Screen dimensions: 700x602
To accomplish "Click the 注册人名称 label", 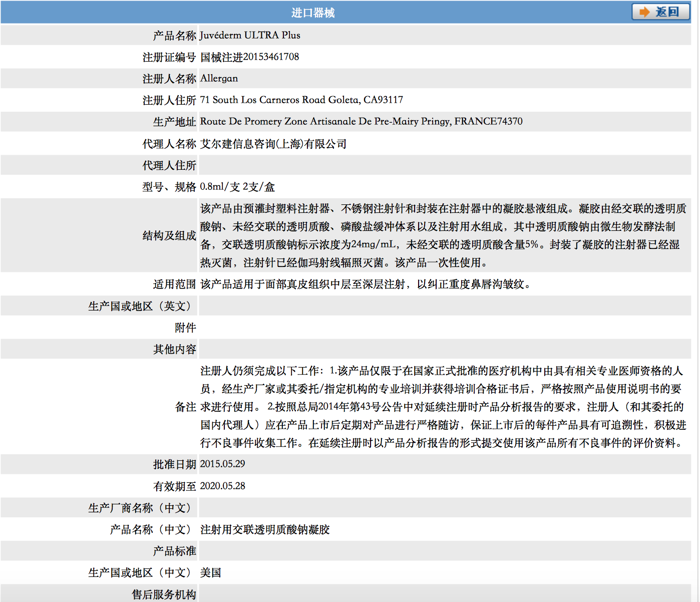I will point(169,79).
